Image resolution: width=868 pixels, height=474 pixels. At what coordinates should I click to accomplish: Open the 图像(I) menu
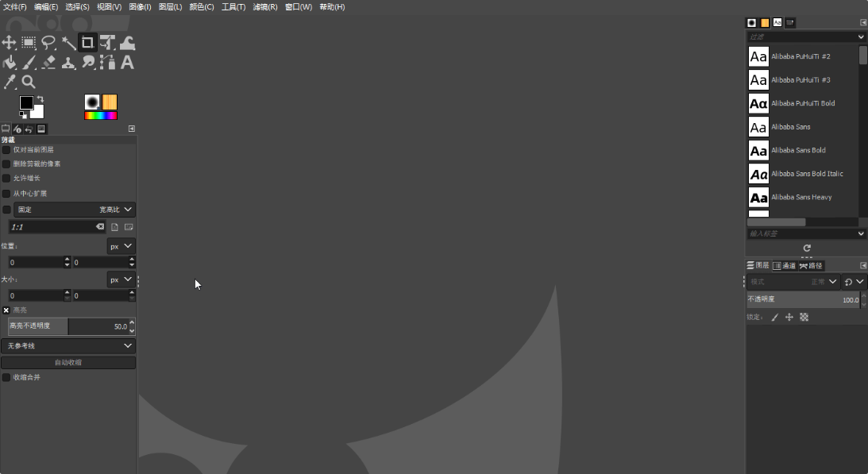[140, 7]
